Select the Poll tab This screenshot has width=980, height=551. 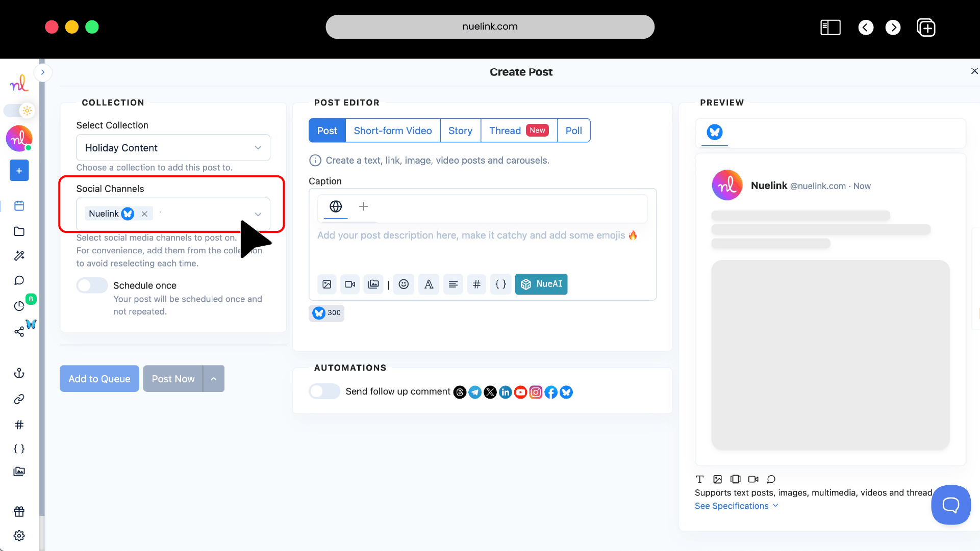(x=573, y=130)
